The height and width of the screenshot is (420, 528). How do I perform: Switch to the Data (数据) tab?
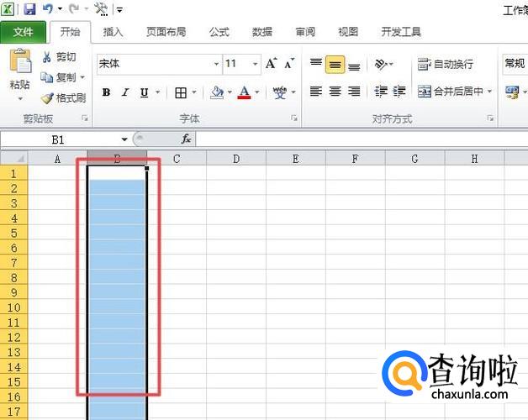[262, 32]
